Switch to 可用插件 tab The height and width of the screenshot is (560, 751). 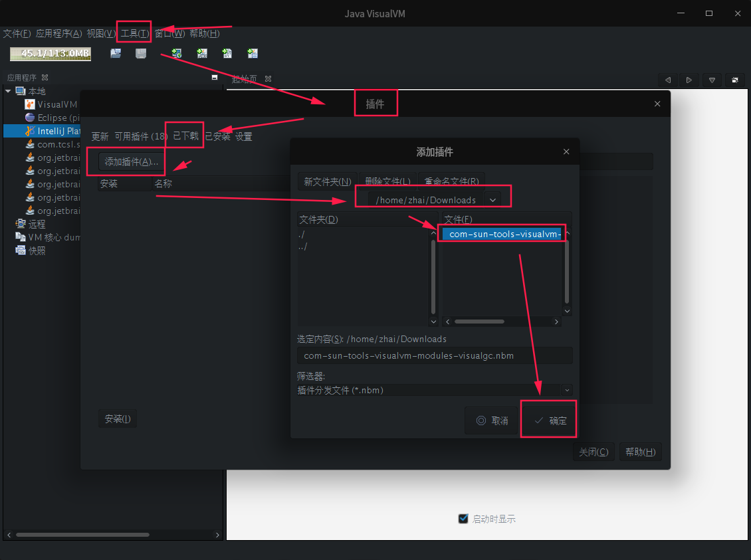(x=141, y=136)
